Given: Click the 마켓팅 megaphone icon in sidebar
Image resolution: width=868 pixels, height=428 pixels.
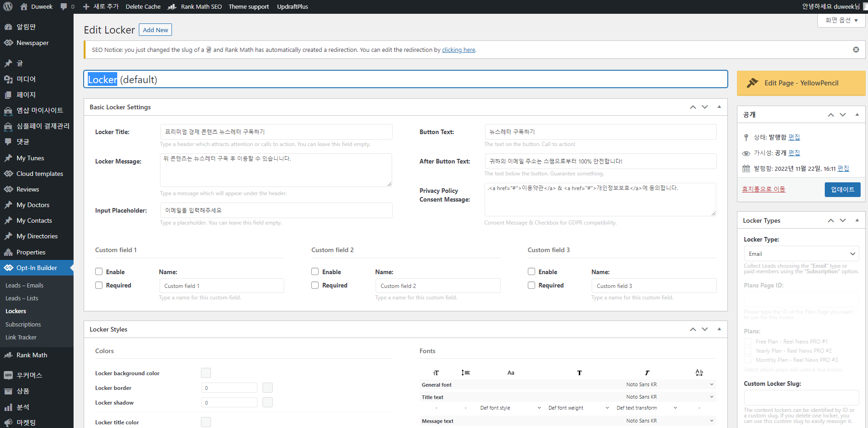Looking at the screenshot, I should coord(8,422).
